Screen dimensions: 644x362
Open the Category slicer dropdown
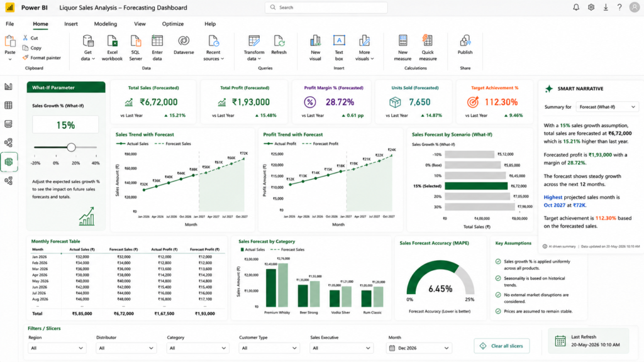pyautogui.click(x=197, y=348)
